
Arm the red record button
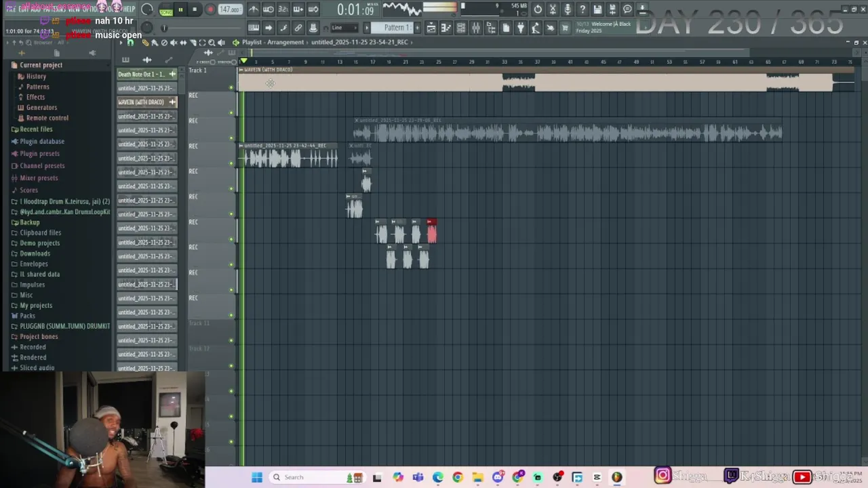pyautogui.click(x=210, y=9)
